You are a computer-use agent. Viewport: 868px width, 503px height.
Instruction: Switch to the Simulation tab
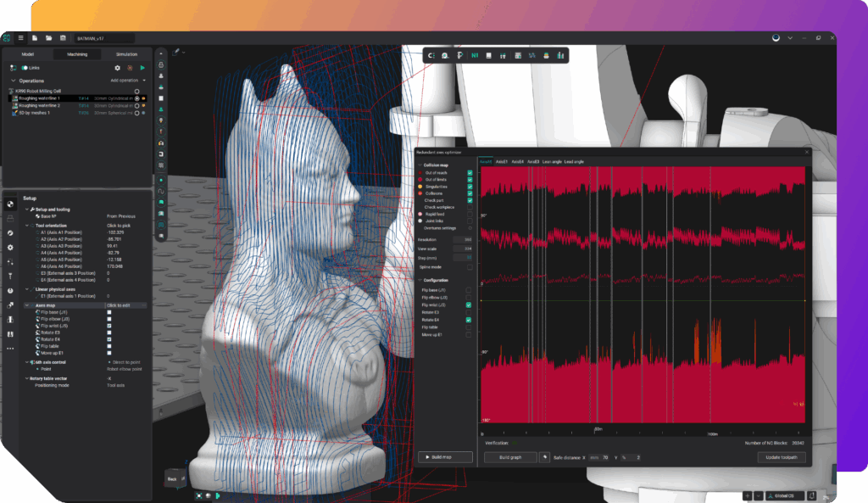(126, 53)
